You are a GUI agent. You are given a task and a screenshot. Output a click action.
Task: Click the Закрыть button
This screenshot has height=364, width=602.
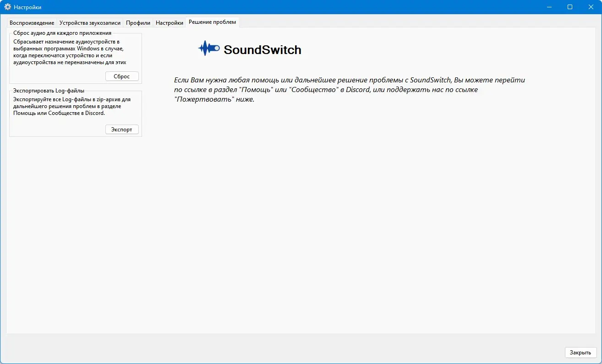click(581, 353)
